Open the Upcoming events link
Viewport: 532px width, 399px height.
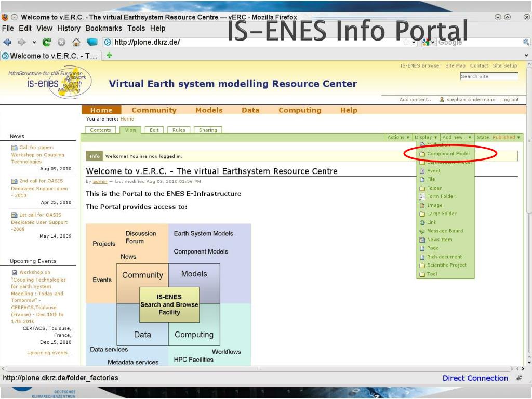49,353
